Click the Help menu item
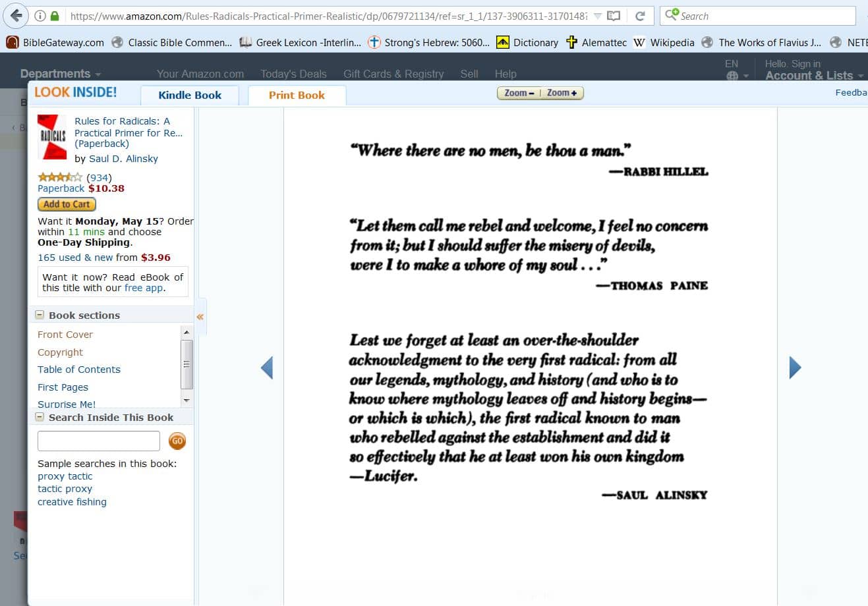 click(506, 74)
